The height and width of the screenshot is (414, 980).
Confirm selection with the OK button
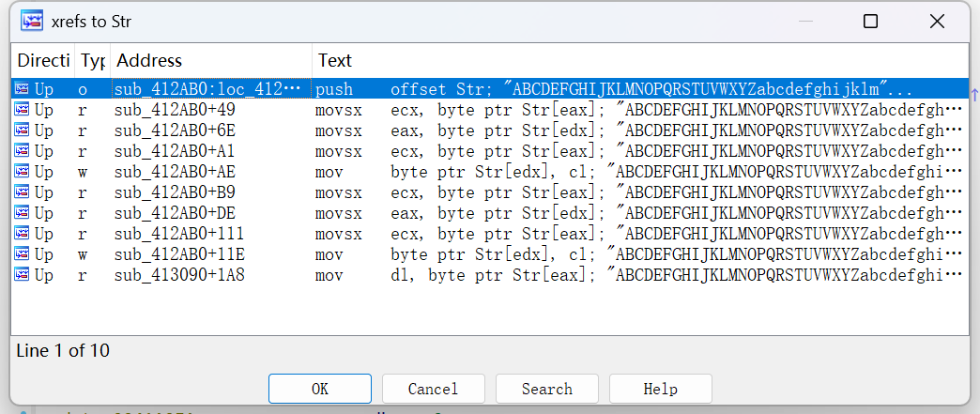pos(320,389)
